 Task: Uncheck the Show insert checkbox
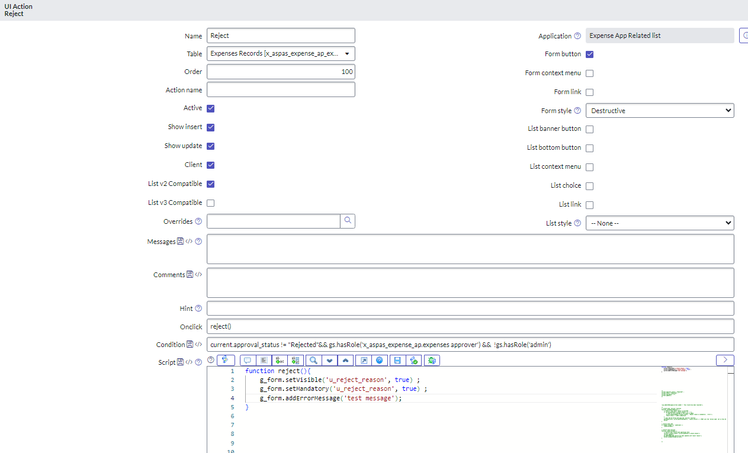click(x=210, y=127)
